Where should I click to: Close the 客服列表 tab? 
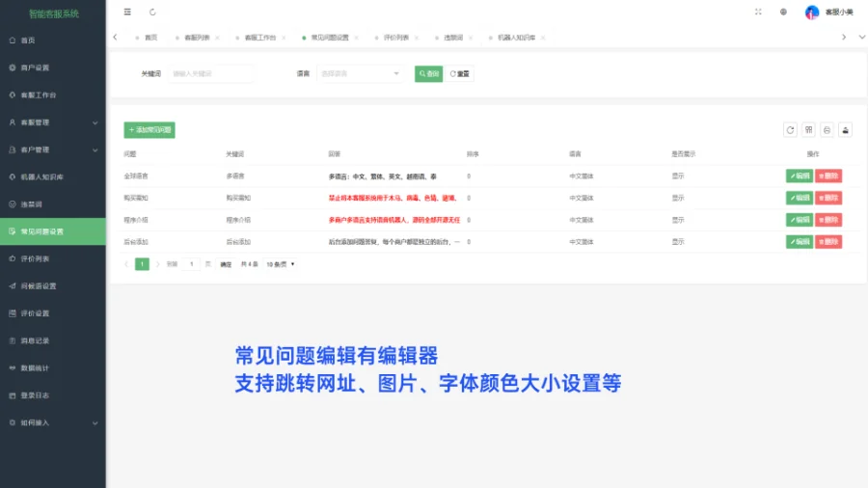click(217, 38)
